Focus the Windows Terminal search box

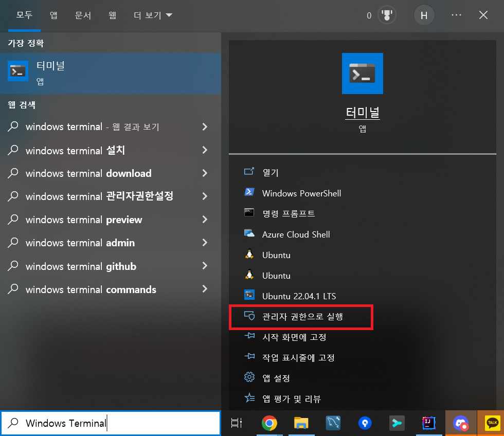point(111,423)
